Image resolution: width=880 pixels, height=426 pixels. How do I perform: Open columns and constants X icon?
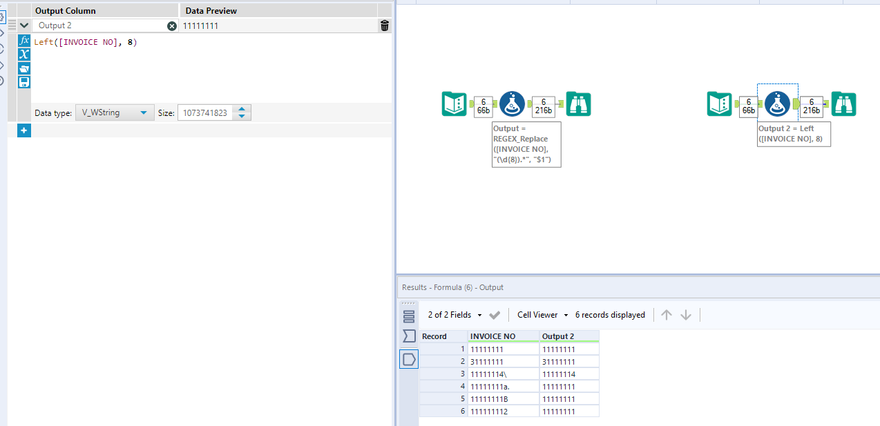(24, 54)
